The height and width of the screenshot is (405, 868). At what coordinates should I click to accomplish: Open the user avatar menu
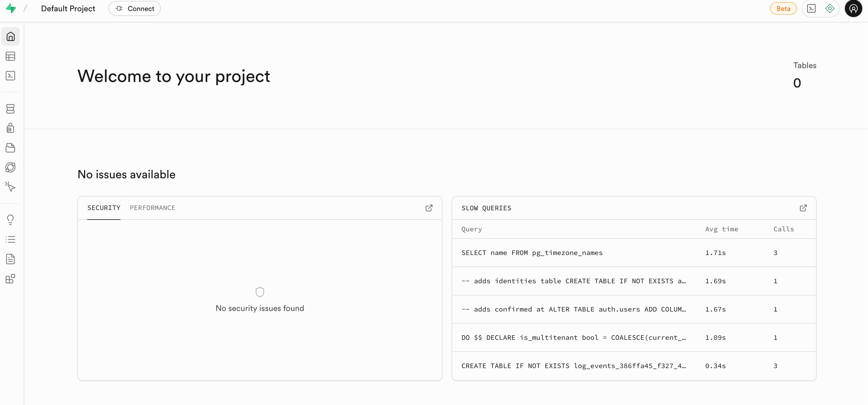853,8
